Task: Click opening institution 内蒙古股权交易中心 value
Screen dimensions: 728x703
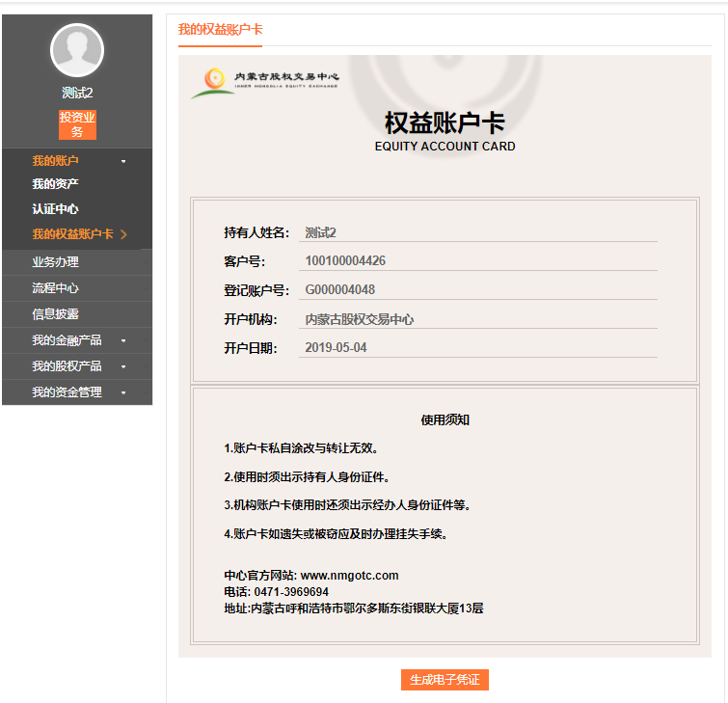Action: pyautogui.click(x=360, y=319)
